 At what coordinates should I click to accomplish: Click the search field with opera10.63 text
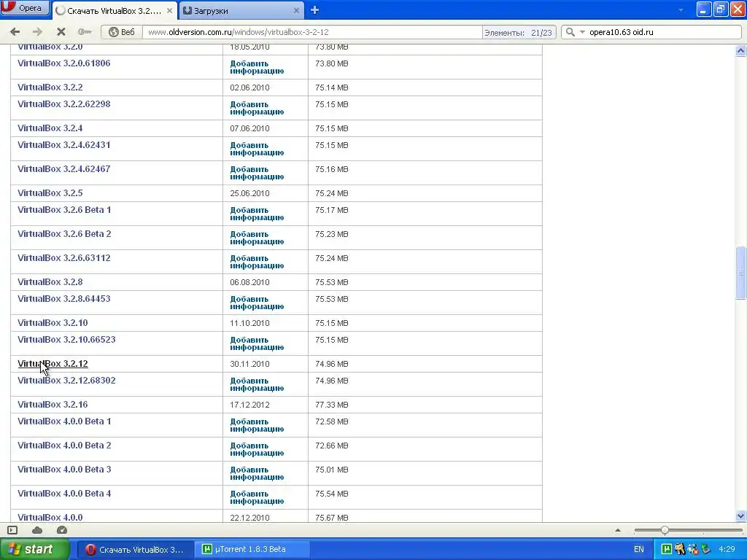pyautogui.click(x=662, y=32)
